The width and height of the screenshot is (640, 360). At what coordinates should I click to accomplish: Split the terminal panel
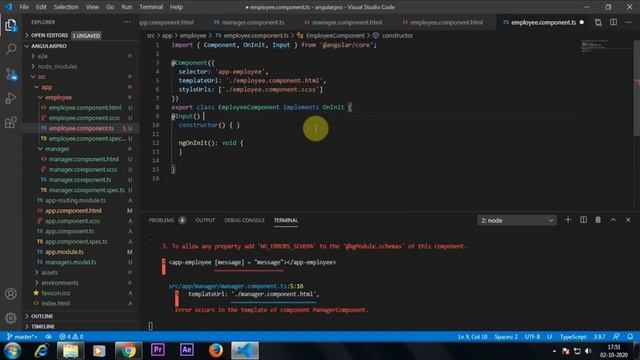click(x=583, y=220)
